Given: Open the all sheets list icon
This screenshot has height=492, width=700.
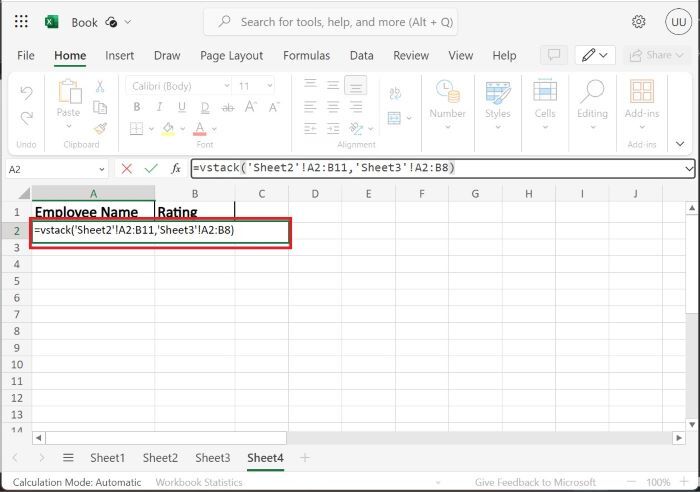Looking at the screenshot, I should [68, 458].
